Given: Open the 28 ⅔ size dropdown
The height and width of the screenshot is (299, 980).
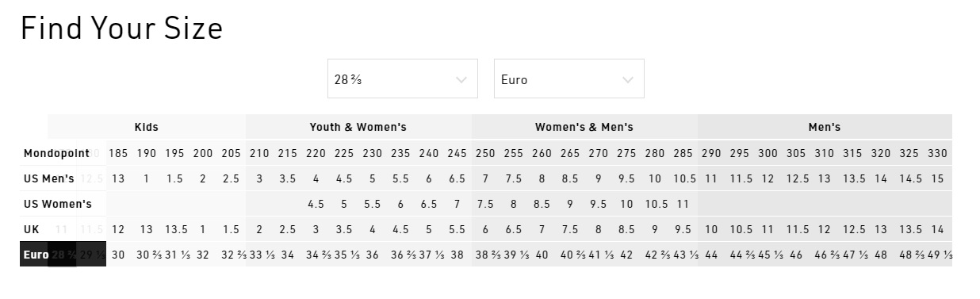Looking at the screenshot, I should 402,79.
